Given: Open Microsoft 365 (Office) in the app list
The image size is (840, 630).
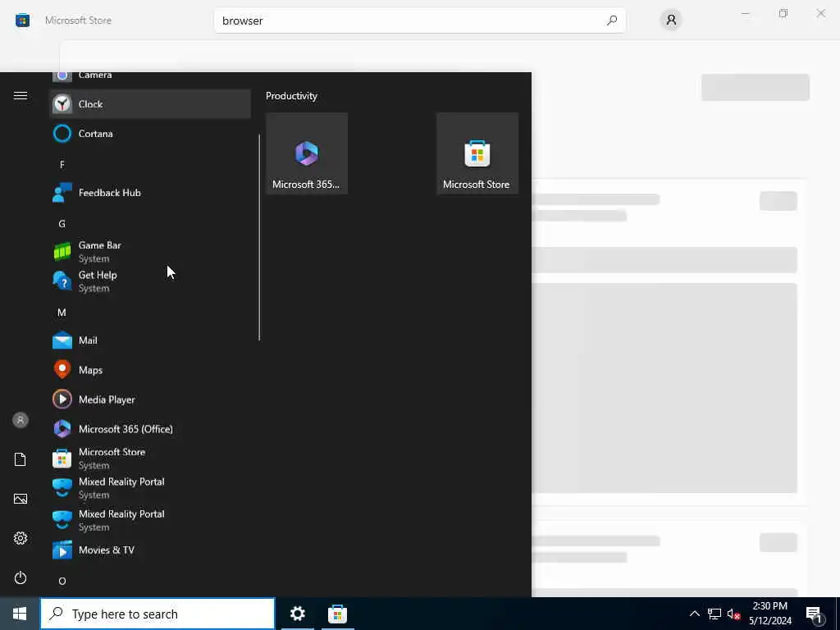Looking at the screenshot, I should (x=150, y=428).
